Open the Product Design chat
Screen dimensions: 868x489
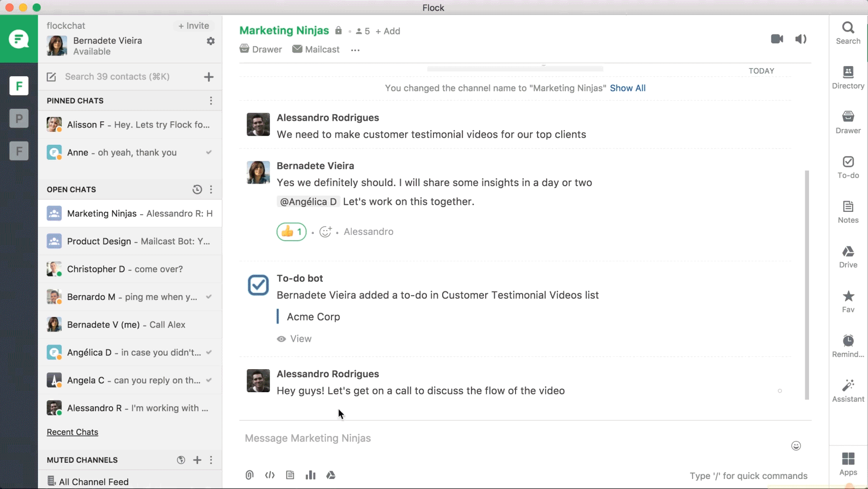point(130,241)
